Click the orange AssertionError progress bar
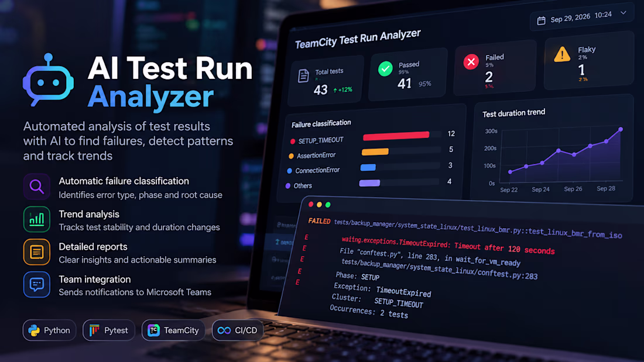This screenshot has width=644, height=362. [x=375, y=152]
